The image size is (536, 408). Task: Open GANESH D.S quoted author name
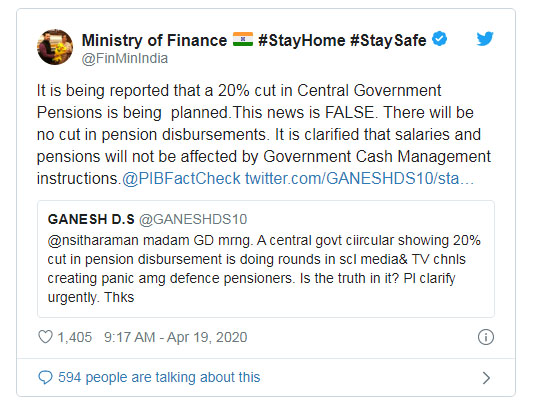tap(91, 219)
